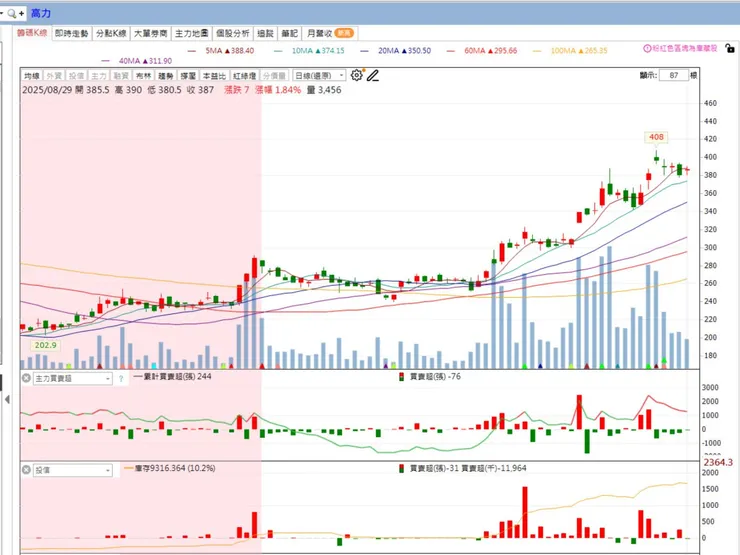Toggle the 融資 overlay button
Image resolution: width=740 pixels, height=555 pixels.
click(x=121, y=76)
